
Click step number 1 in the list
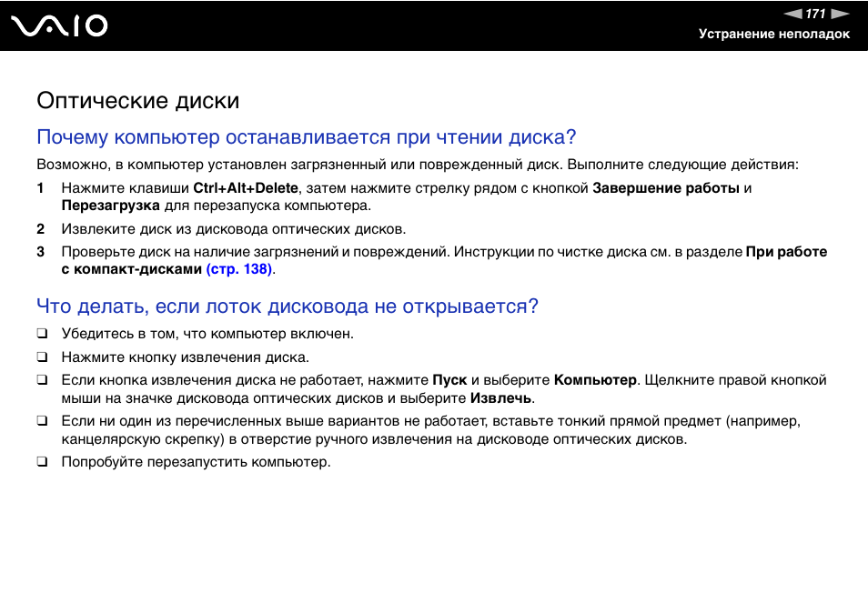pyautogui.click(x=40, y=188)
